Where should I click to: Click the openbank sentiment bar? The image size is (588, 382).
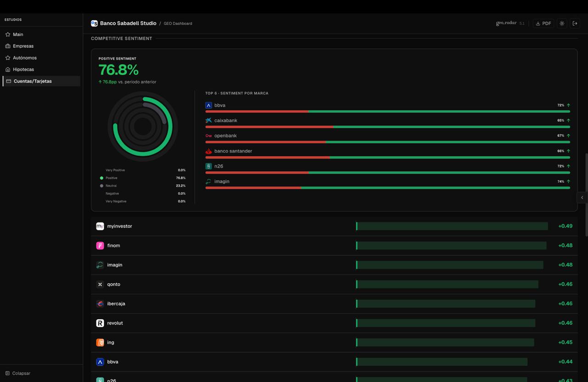click(x=387, y=142)
